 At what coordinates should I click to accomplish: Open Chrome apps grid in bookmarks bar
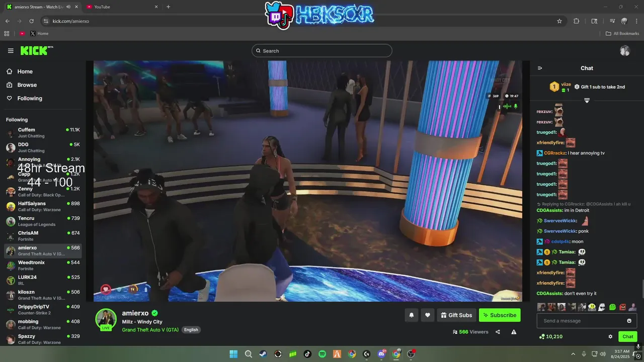(x=7, y=34)
